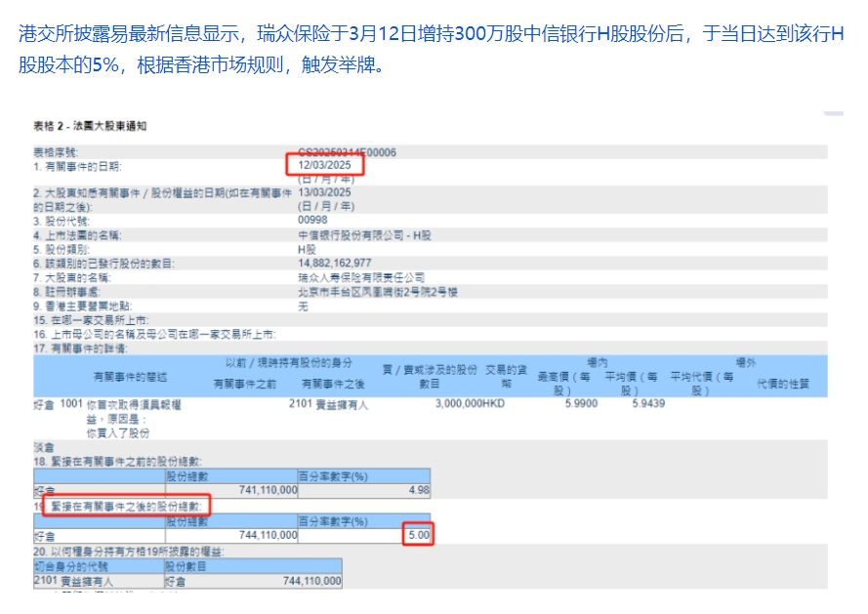Click the stock code 00998
The width and height of the screenshot is (868, 614).
point(312,221)
